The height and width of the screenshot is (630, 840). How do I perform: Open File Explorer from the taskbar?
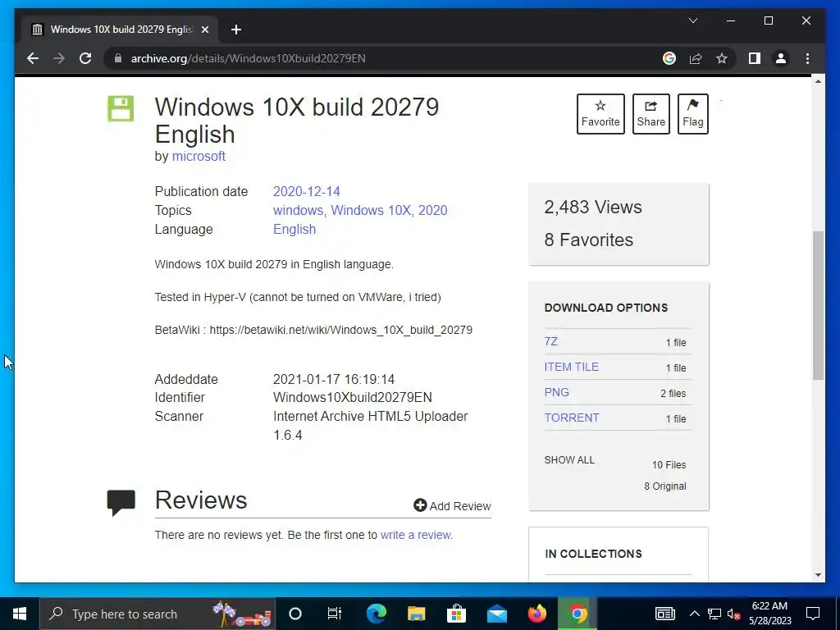(416, 614)
